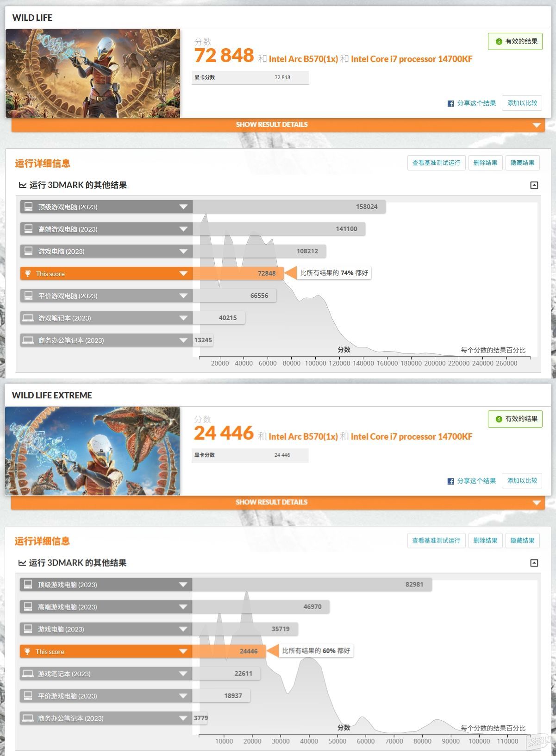Screen dimensions: 556x756
Task: Click desktop icon on Wild Life Extreme 平价游戏电脑 row
Action: pyautogui.click(x=28, y=695)
